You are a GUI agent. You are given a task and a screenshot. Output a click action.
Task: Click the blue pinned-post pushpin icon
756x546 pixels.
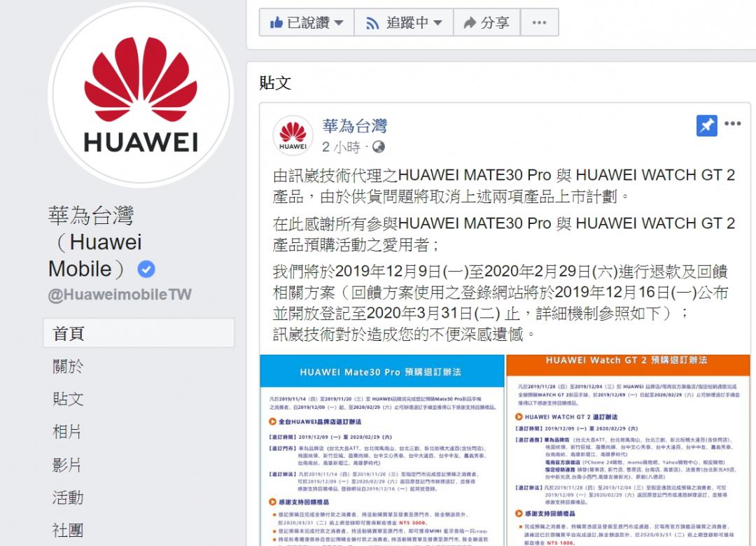(707, 126)
